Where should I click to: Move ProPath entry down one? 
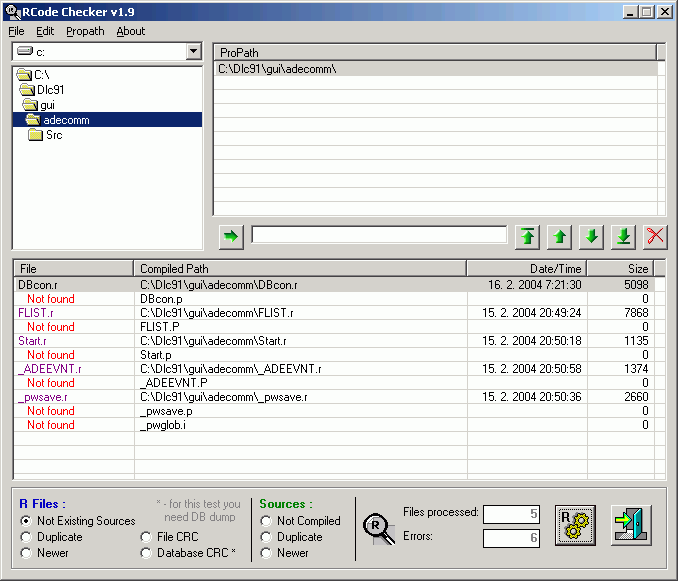[591, 236]
